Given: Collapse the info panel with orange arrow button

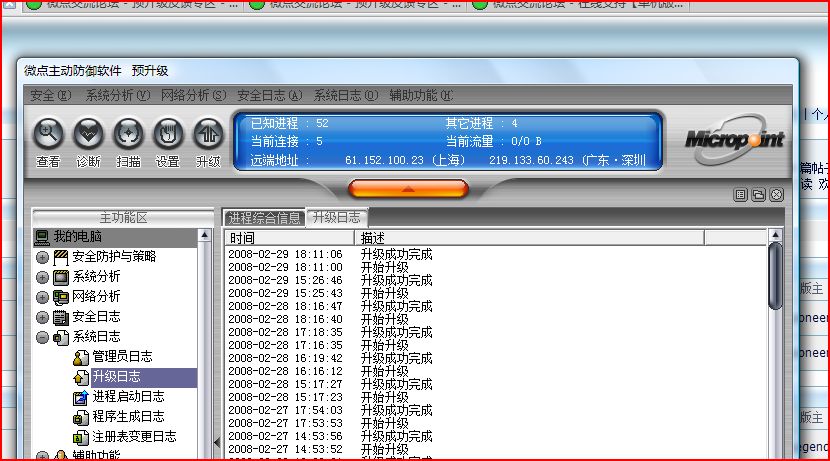Looking at the screenshot, I should pyautogui.click(x=408, y=188).
